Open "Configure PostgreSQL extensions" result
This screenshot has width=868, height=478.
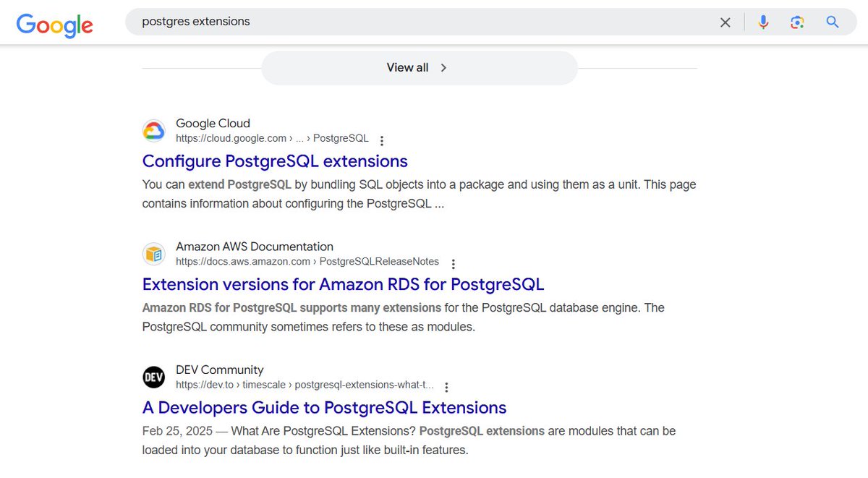[x=275, y=161]
